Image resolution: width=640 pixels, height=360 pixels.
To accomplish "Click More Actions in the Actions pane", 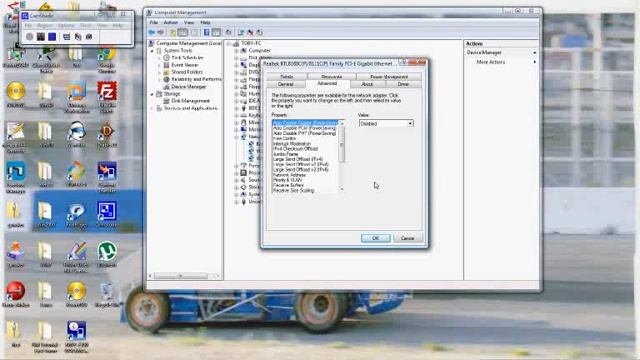I will (x=491, y=62).
